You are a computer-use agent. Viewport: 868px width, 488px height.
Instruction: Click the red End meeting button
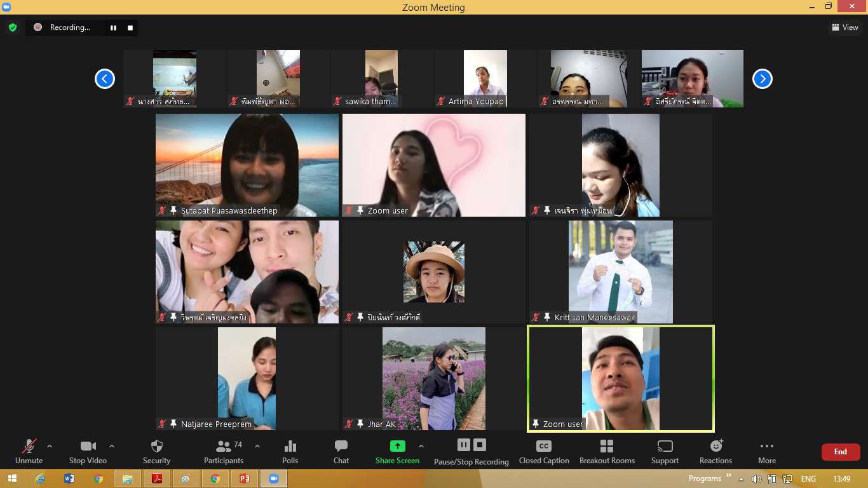point(840,452)
